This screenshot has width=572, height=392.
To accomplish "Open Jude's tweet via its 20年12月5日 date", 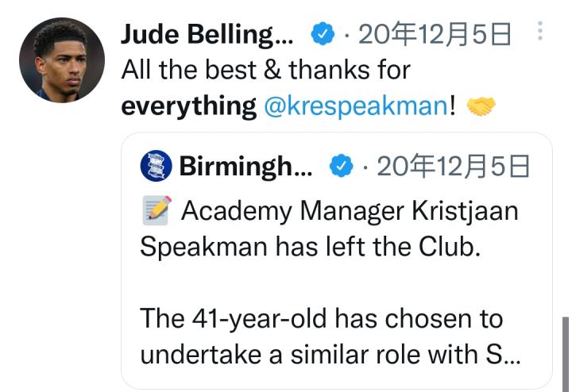I will pos(434,34).
